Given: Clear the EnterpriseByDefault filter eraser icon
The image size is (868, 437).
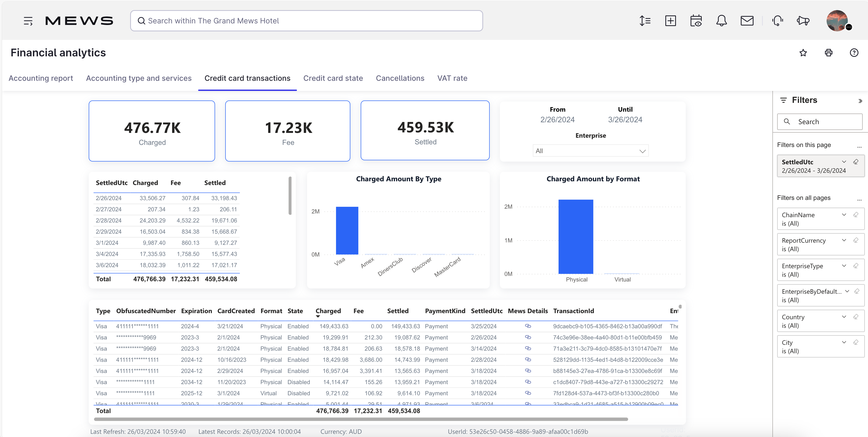Looking at the screenshot, I should click(x=857, y=291).
